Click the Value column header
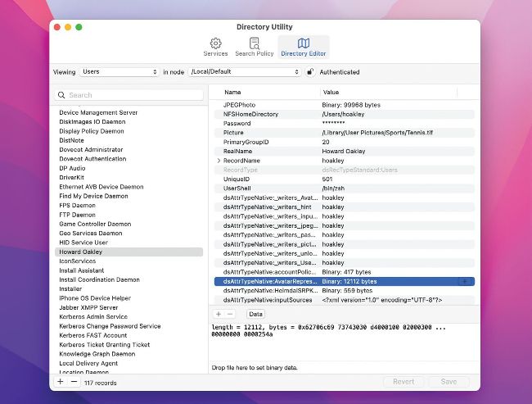This screenshot has width=532, height=404. 331,93
